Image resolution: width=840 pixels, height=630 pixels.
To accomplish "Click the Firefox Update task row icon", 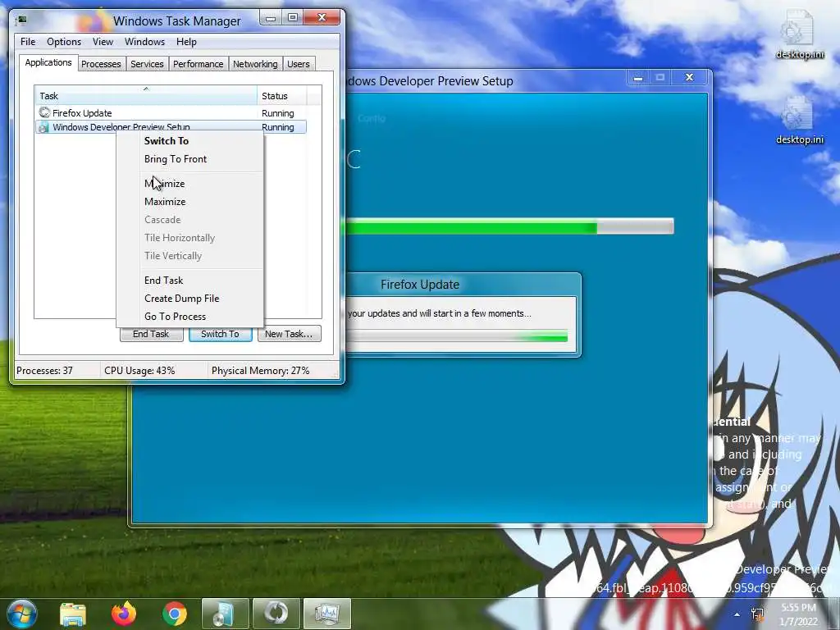I will 44,112.
